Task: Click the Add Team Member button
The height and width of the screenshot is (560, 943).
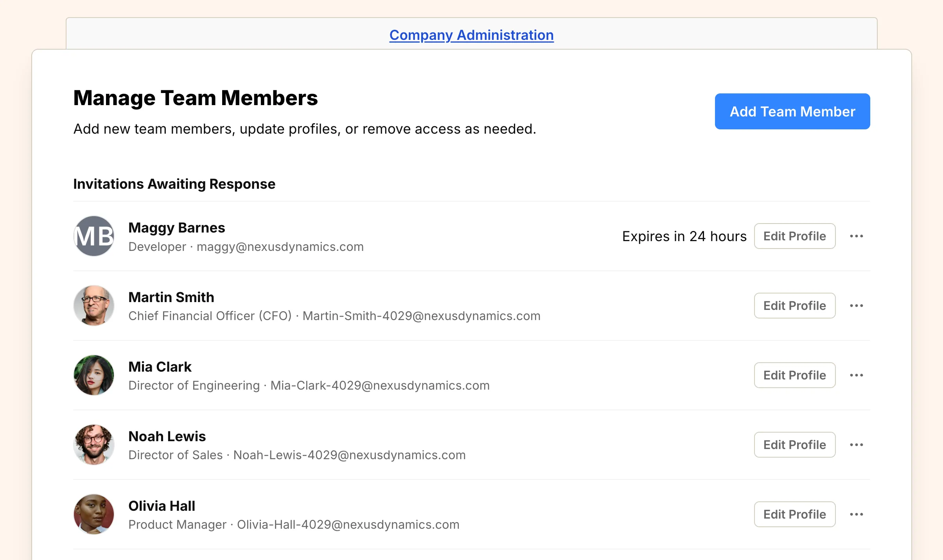Action: coord(792,111)
